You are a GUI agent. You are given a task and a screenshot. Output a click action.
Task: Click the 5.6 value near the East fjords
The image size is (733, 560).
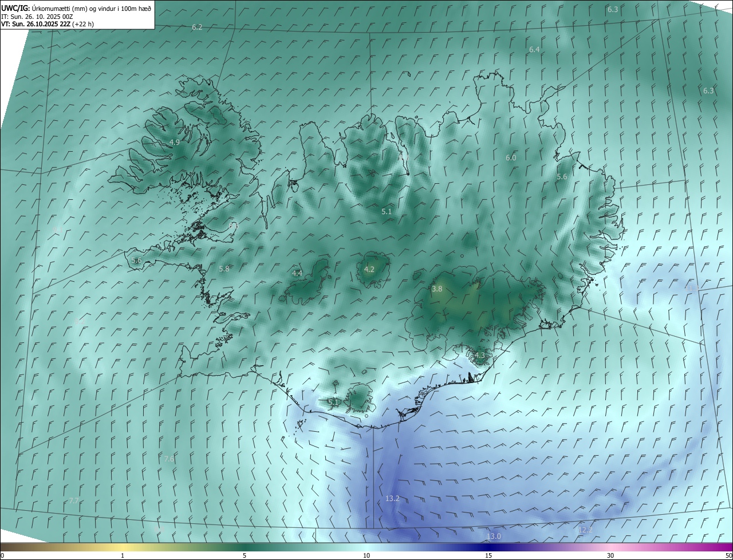click(562, 176)
